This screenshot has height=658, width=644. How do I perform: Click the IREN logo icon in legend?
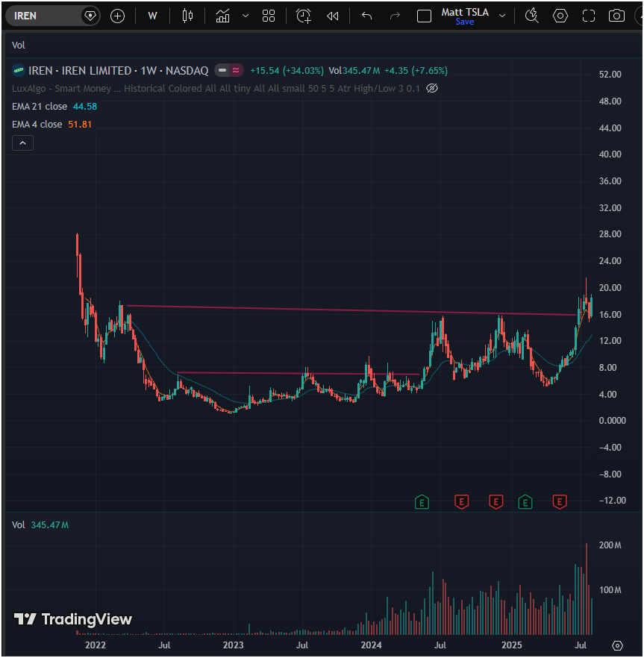pyautogui.click(x=19, y=70)
